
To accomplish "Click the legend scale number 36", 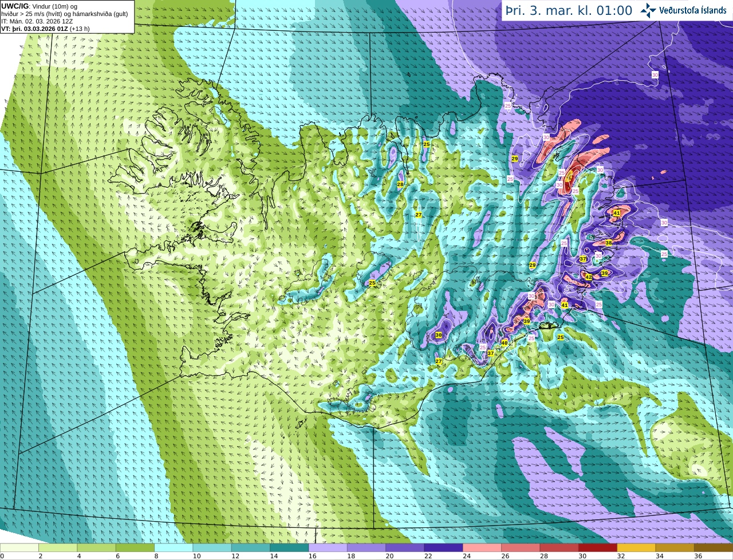I will click(698, 556).
